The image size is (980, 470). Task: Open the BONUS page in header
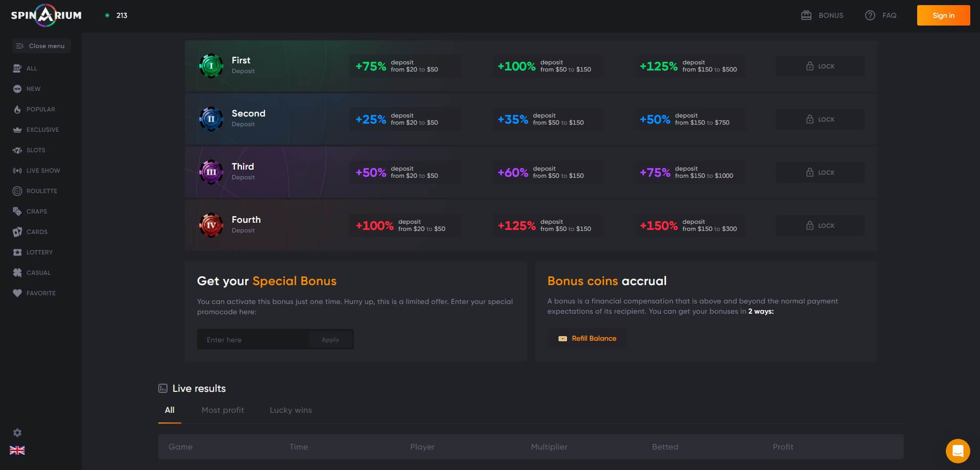[822, 15]
